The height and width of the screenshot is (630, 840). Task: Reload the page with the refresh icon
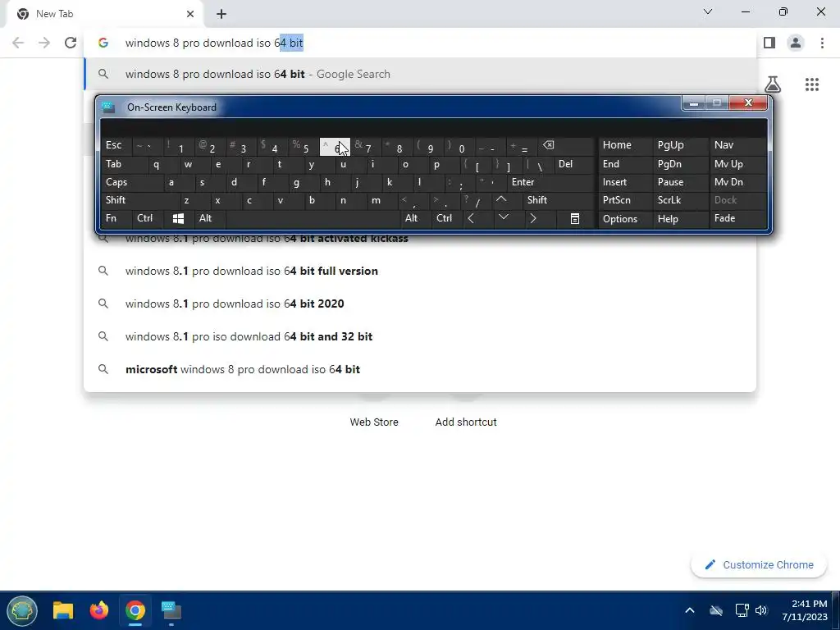click(x=71, y=43)
